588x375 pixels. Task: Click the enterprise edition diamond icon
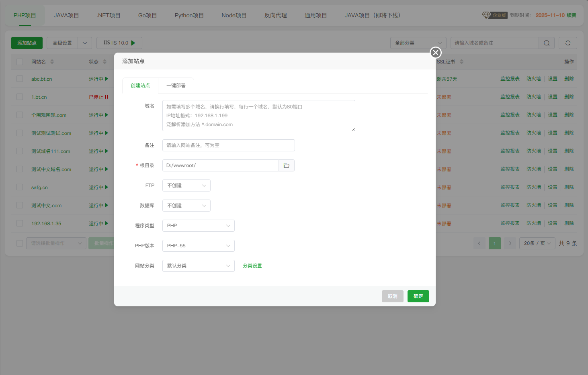(486, 15)
